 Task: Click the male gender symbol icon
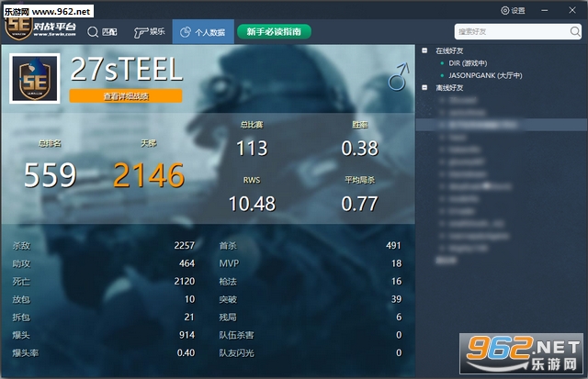click(399, 76)
